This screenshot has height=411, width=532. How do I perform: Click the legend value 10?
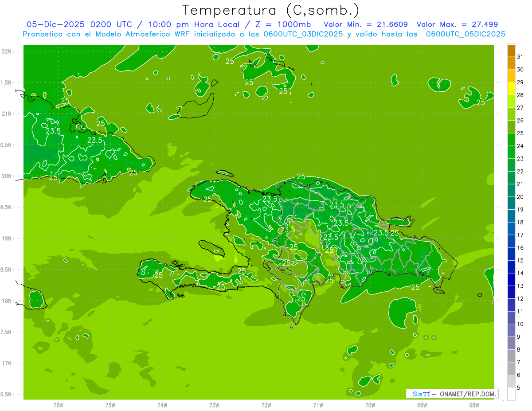coord(520,324)
